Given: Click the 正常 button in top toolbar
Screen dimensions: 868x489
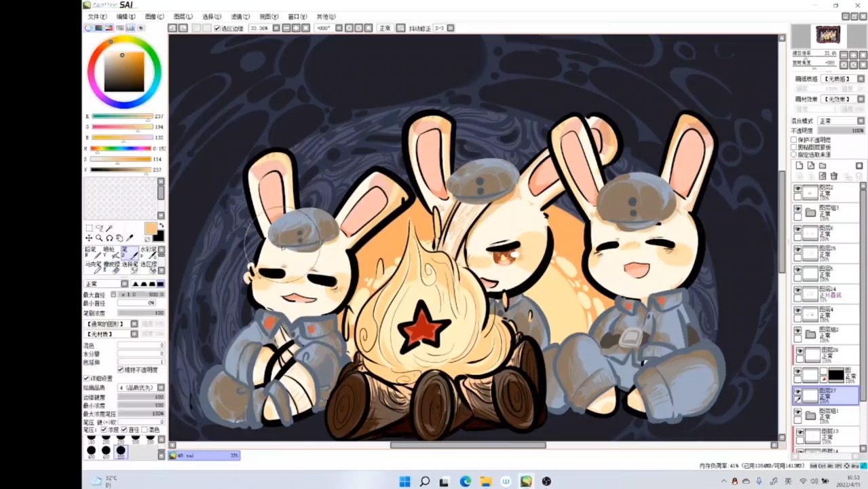Looking at the screenshot, I should point(385,28).
